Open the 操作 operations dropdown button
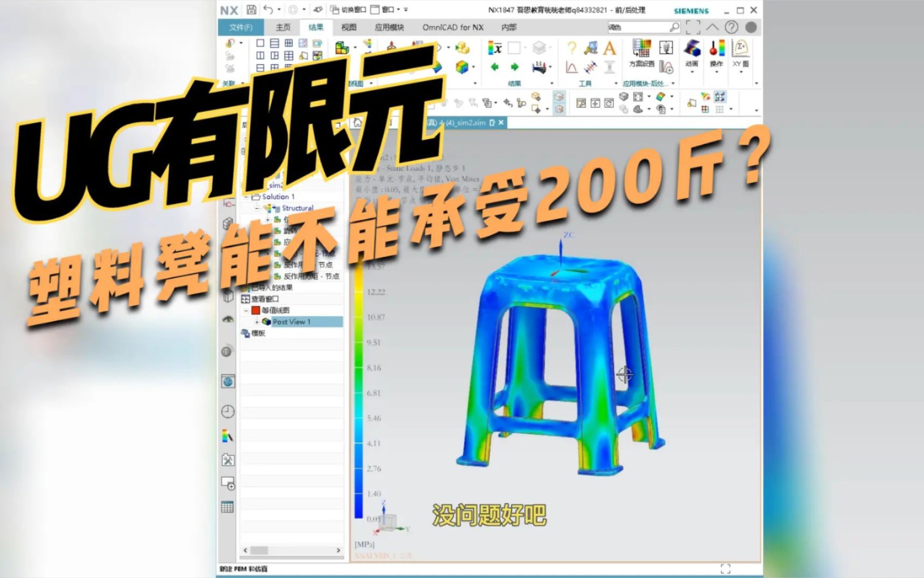 click(x=717, y=56)
